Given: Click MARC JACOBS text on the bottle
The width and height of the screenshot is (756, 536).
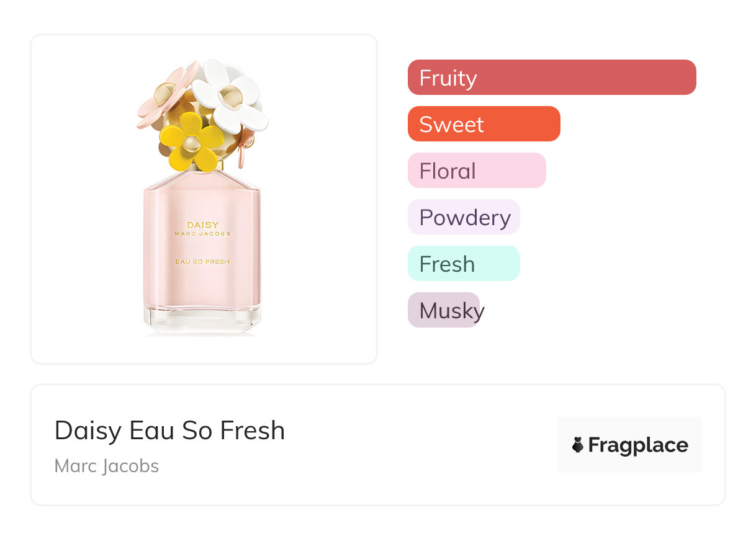Looking at the screenshot, I should click(202, 234).
